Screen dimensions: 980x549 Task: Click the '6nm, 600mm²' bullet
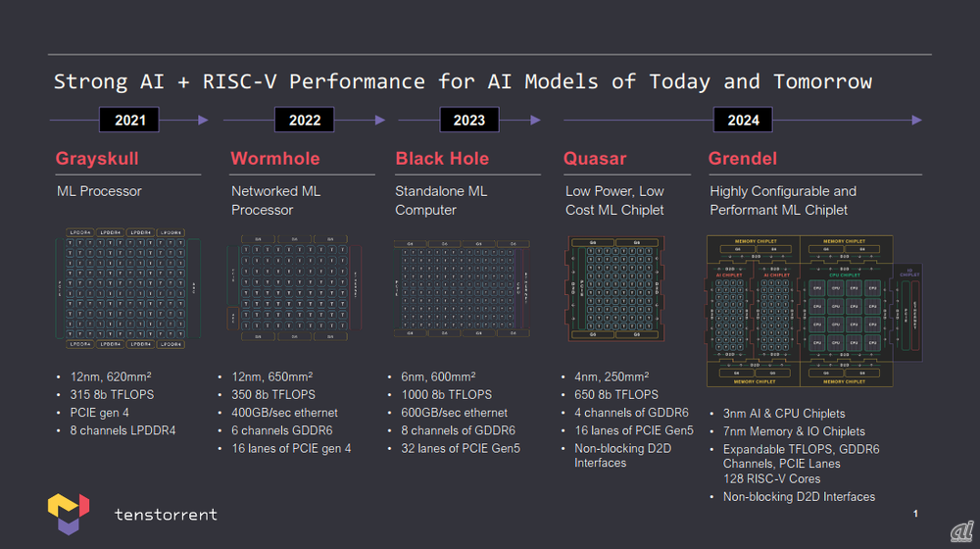[x=438, y=376]
